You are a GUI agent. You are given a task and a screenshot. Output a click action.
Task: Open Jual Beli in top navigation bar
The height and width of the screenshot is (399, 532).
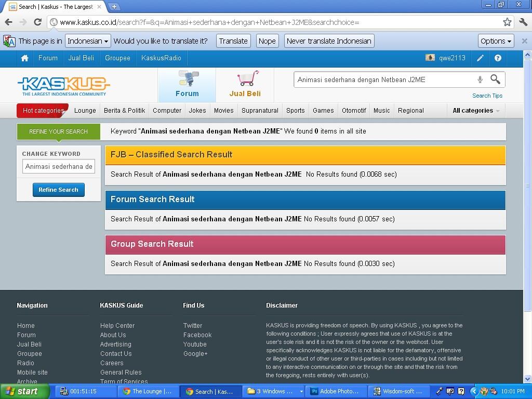[81, 58]
